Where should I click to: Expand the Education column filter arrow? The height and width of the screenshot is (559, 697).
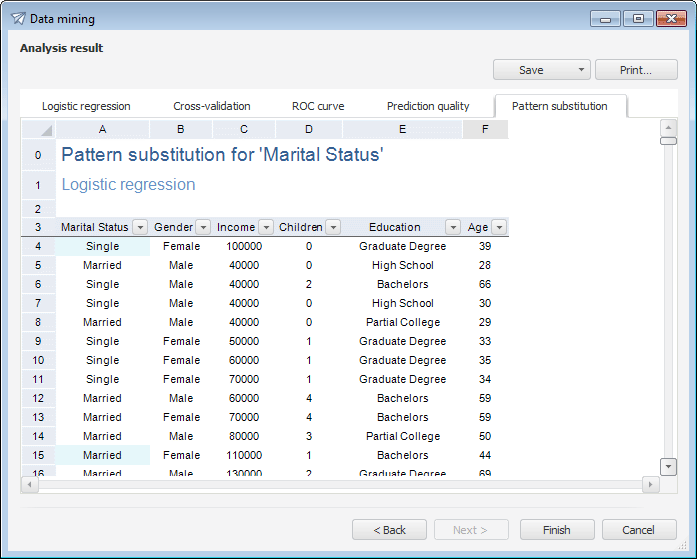[453, 227]
